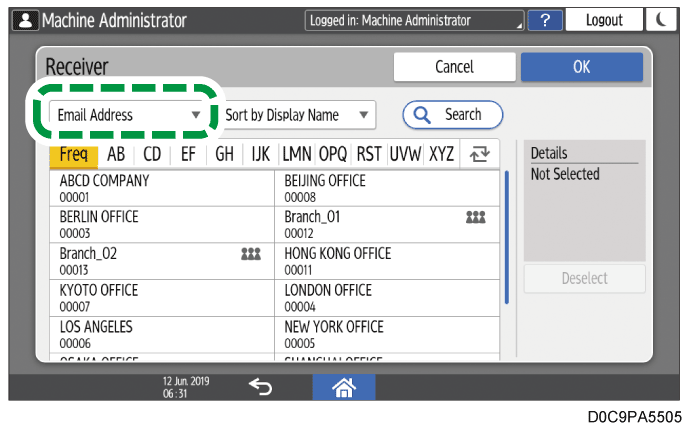This screenshot has height=427, width=691.
Task: Click the Search button
Action: click(452, 115)
